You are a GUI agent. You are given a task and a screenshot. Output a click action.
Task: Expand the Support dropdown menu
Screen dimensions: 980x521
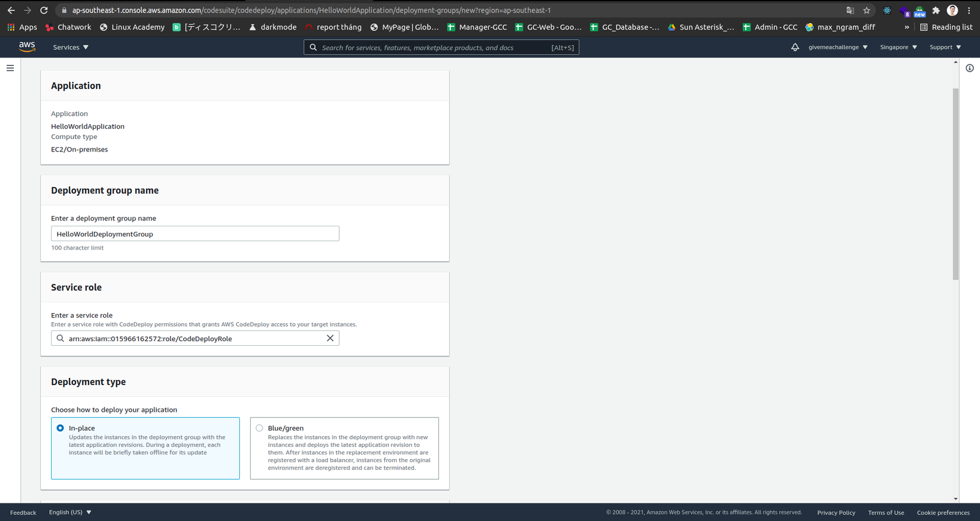[945, 47]
